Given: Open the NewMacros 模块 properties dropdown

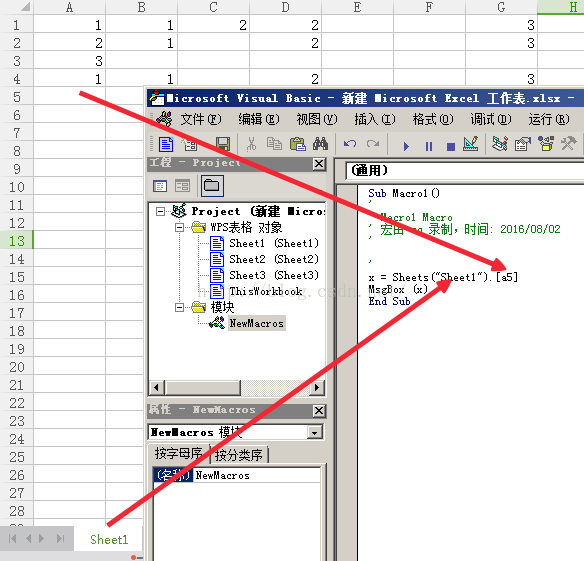Looking at the screenshot, I should [315, 433].
